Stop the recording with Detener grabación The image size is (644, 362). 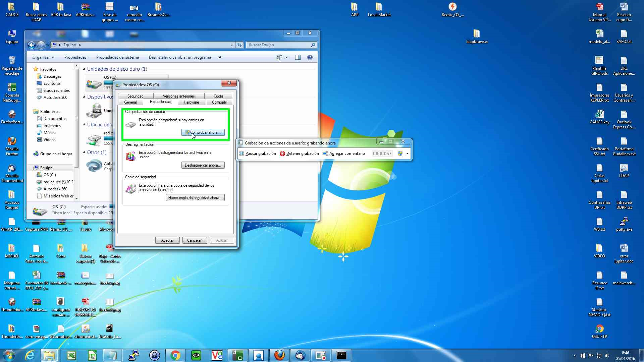(x=299, y=154)
